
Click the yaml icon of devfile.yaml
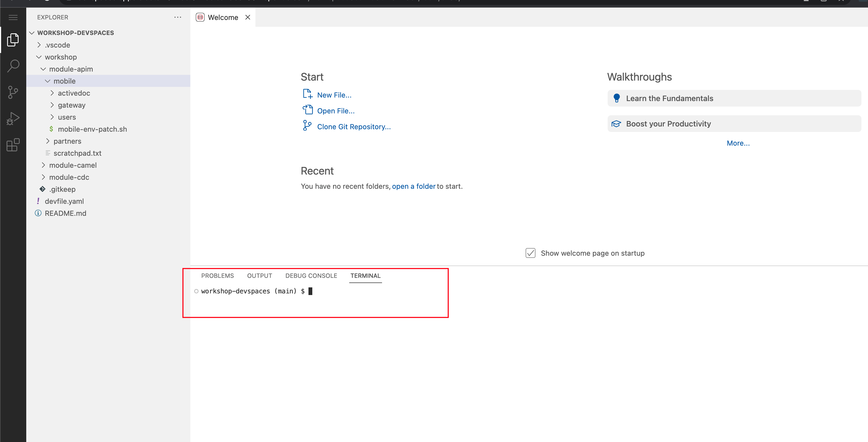(38, 201)
